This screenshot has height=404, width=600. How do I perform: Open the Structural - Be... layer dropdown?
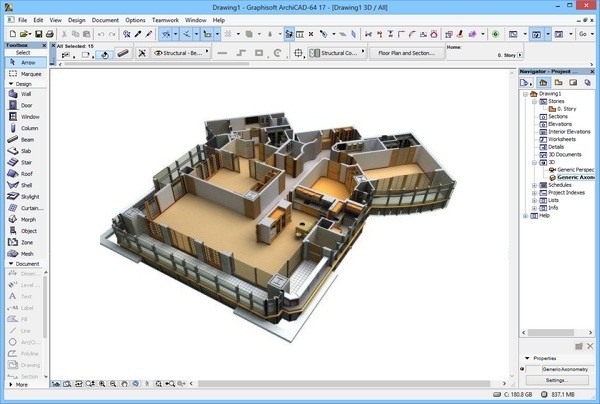point(181,53)
